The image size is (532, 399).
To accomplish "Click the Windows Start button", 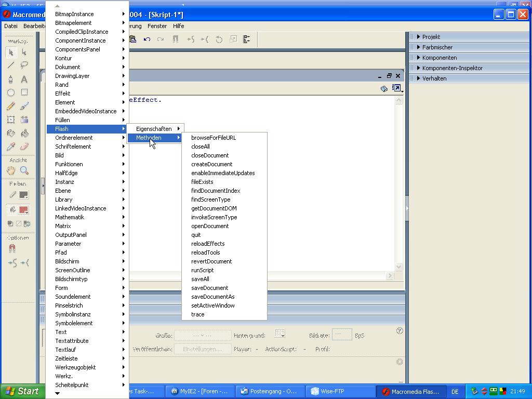I will (x=22, y=391).
